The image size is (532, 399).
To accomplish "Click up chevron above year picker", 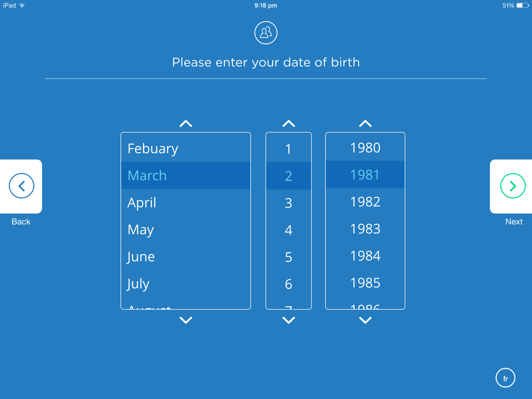I will tap(365, 123).
